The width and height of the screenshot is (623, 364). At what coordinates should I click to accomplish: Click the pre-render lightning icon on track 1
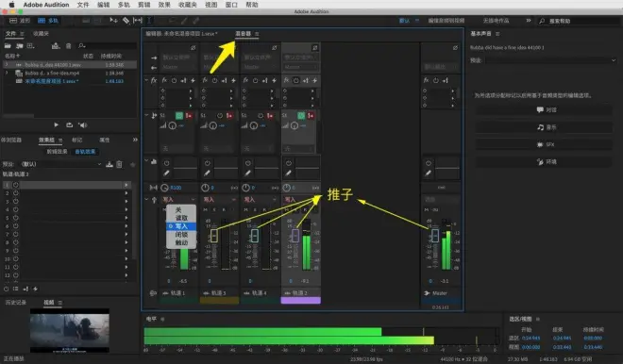194,80
